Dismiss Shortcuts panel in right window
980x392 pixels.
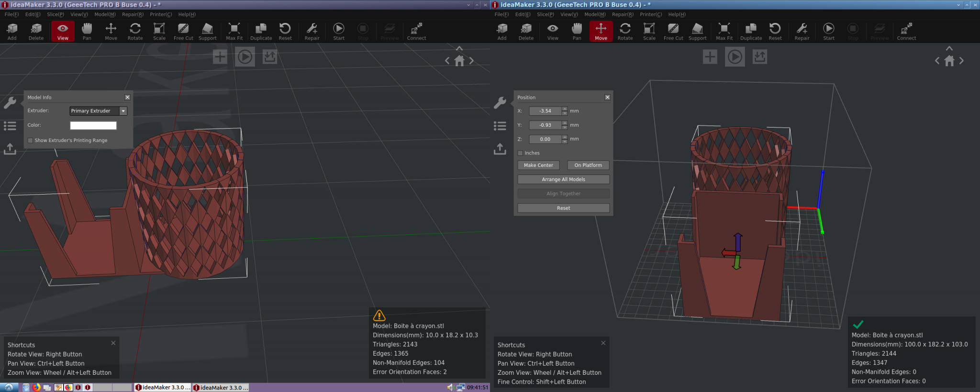click(603, 343)
